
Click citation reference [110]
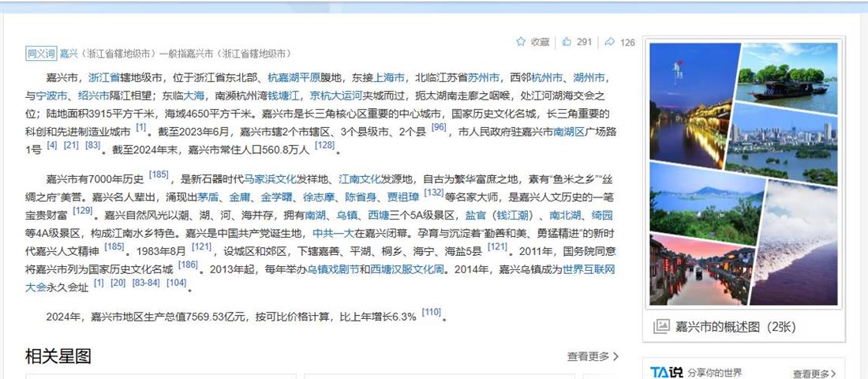tap(431, 313)
